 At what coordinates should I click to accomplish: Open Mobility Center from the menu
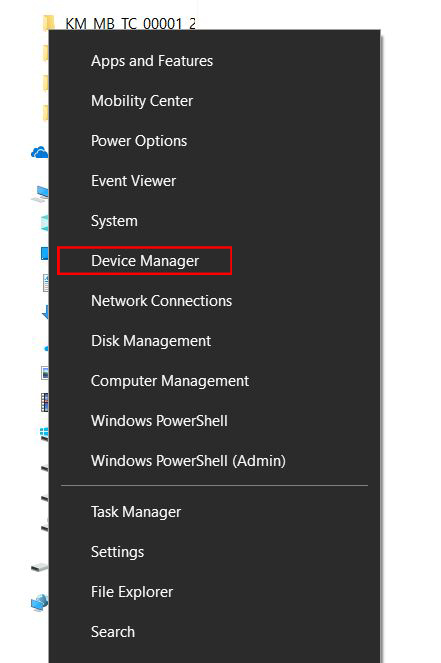[142, 101]
